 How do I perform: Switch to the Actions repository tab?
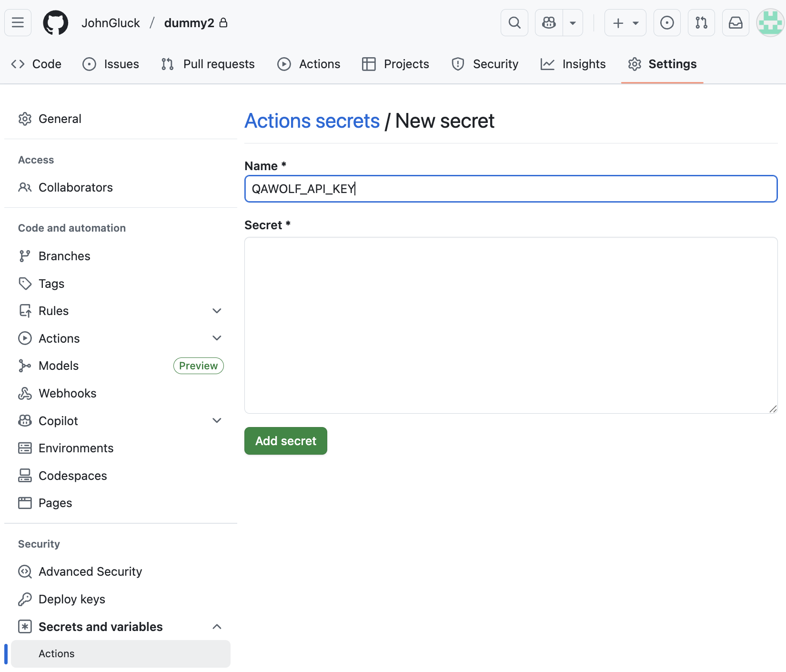tap(309, 64)
